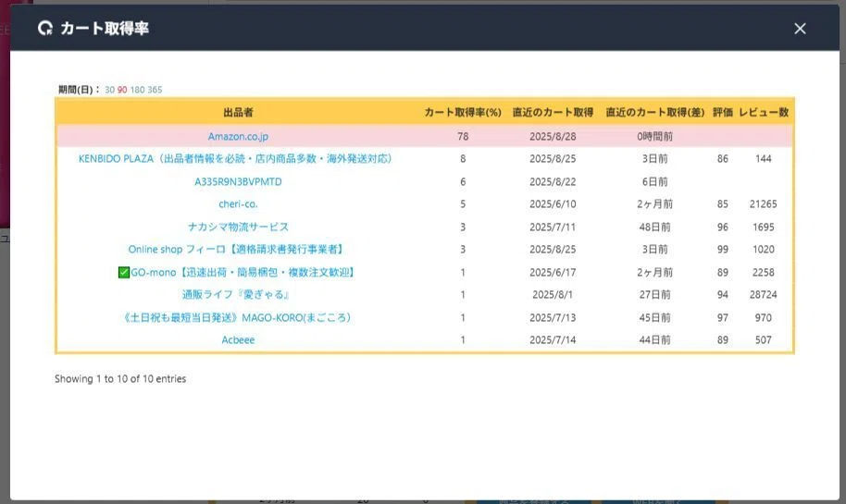846x504 pixels.
Task: Click the 27日前 cell
Action: 655,294
